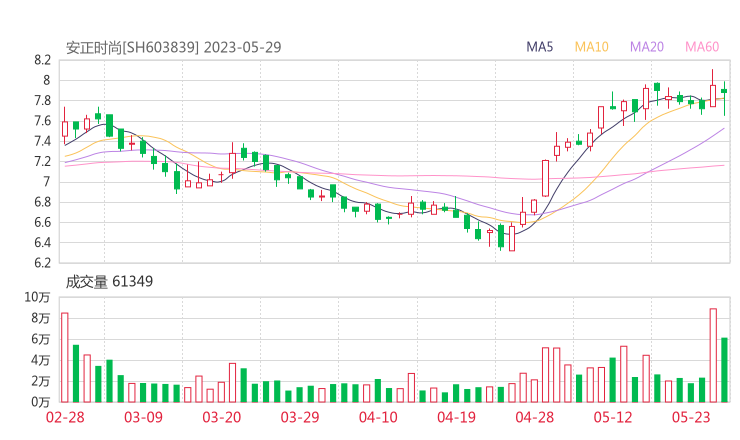Screen dimensions: 740x440
Task: Click the 04-28 date axis label
Action: click(x=535, y=417)
